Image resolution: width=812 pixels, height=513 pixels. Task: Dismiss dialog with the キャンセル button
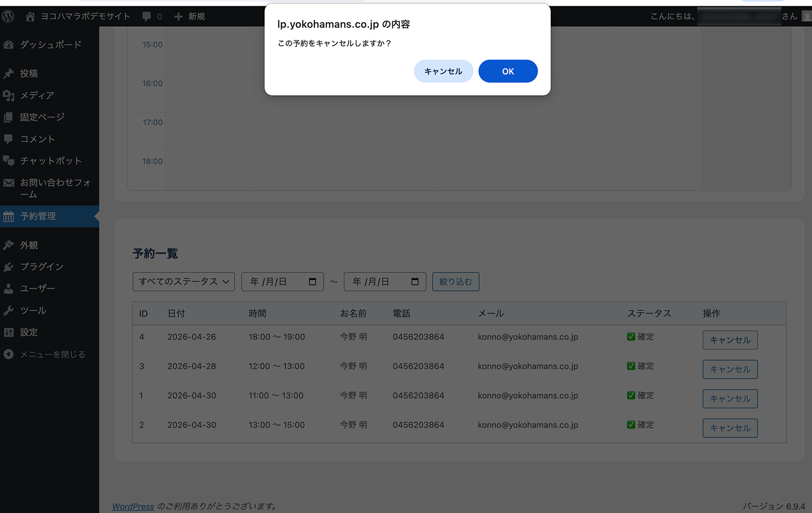(443, 71)
